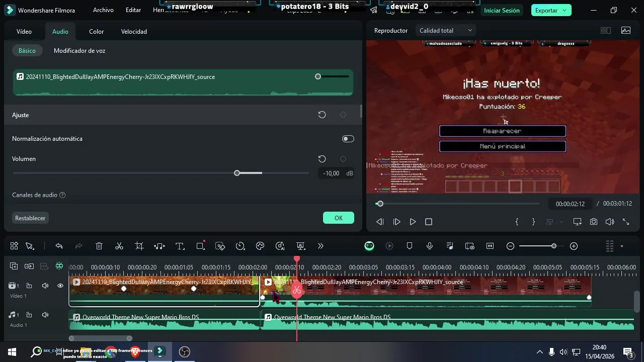This screenshot has height=362, width=644.
Task: Set mark in with left brace icon
Action: click(517, 222)
